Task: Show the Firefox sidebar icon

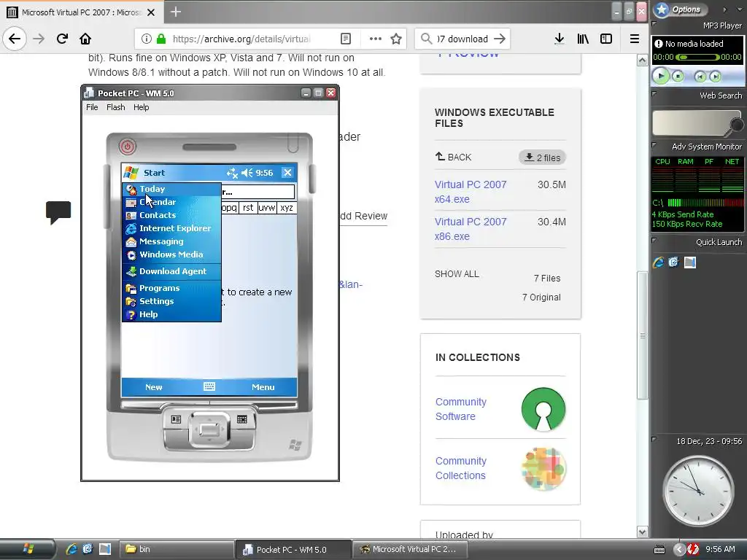Action: click(x=606, y=39)
